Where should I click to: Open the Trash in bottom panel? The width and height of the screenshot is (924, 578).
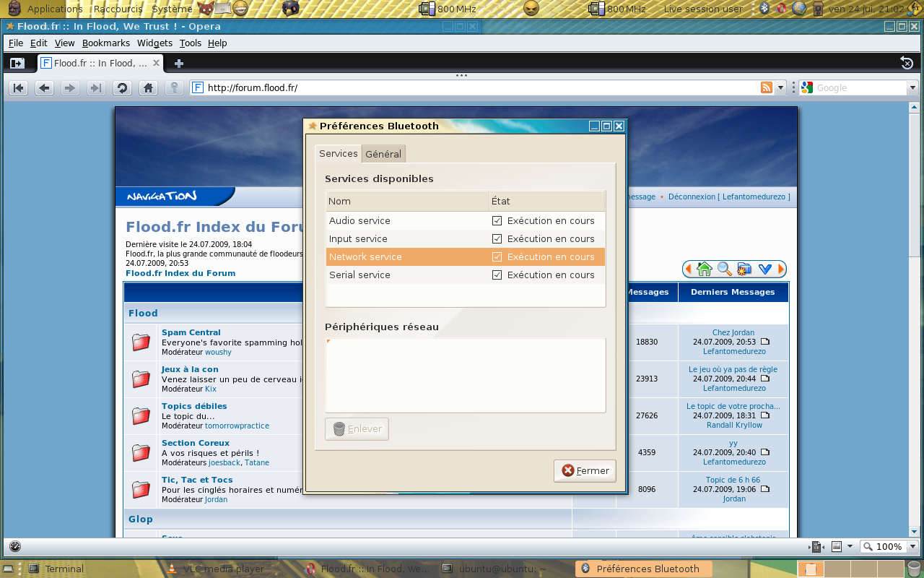pos(914,569)
